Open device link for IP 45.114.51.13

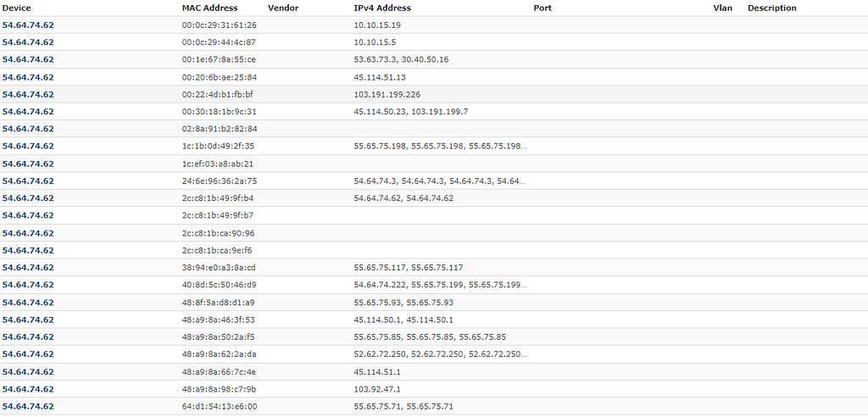pos(28,77)
